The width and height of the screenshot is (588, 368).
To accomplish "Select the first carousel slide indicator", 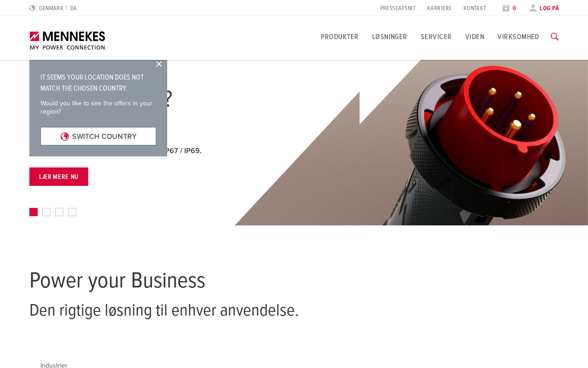I will coord(34,212).
